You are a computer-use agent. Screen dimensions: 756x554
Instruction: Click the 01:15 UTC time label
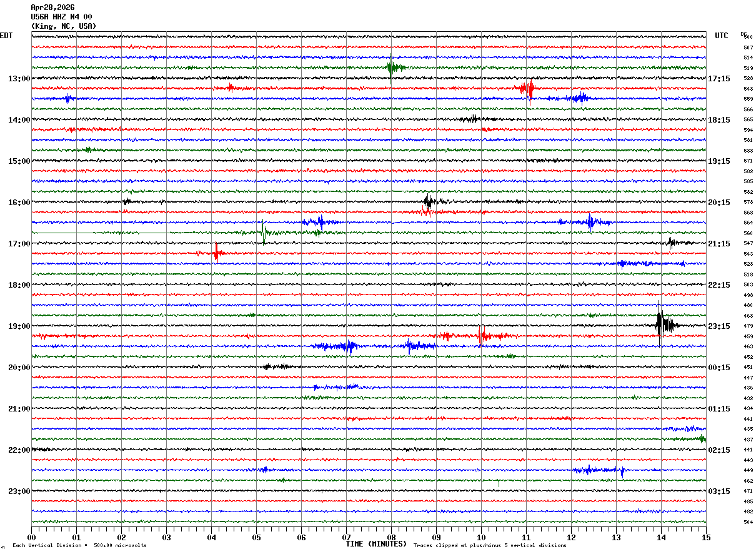719,409
